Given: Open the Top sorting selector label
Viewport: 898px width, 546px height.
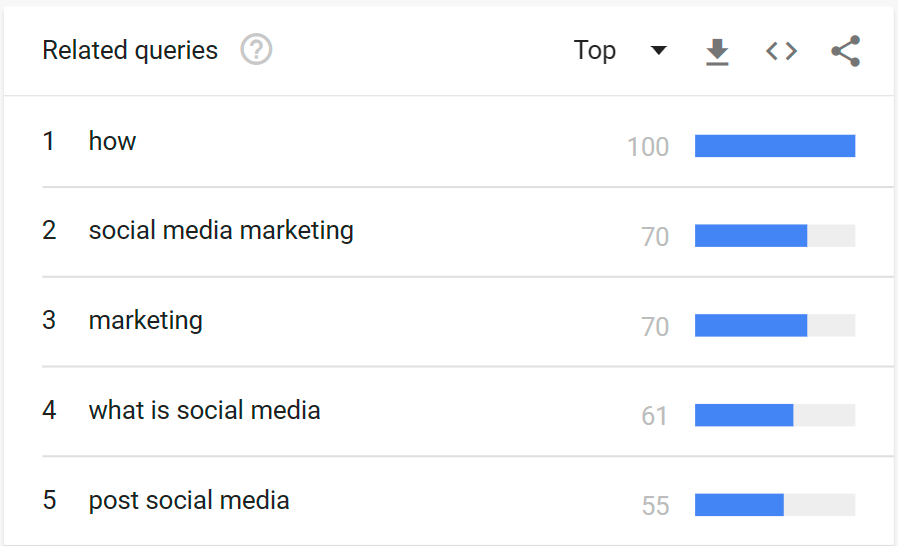Looking at the screenshot, I should 595,51.
